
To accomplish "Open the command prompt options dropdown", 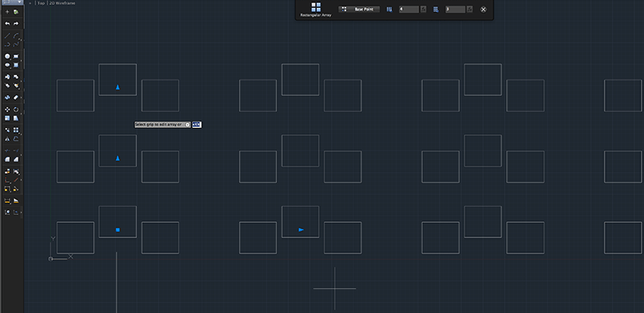I will click(x=188, y=125).
